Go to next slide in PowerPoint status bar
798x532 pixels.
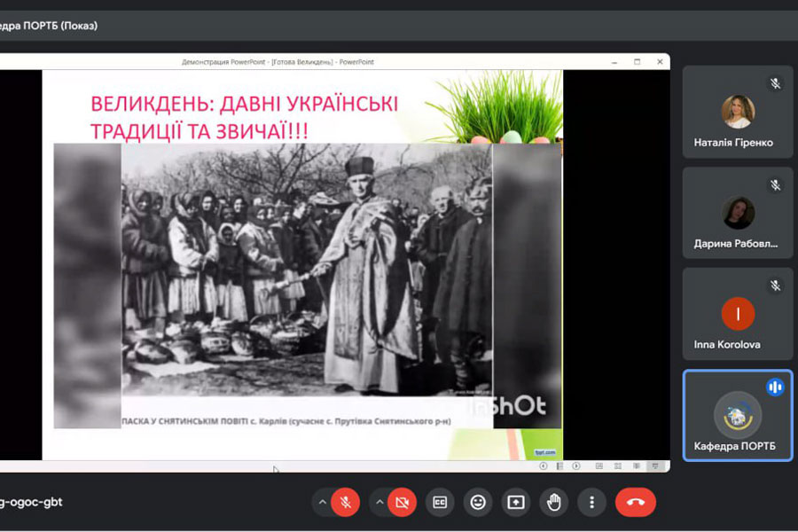[575, 465]
